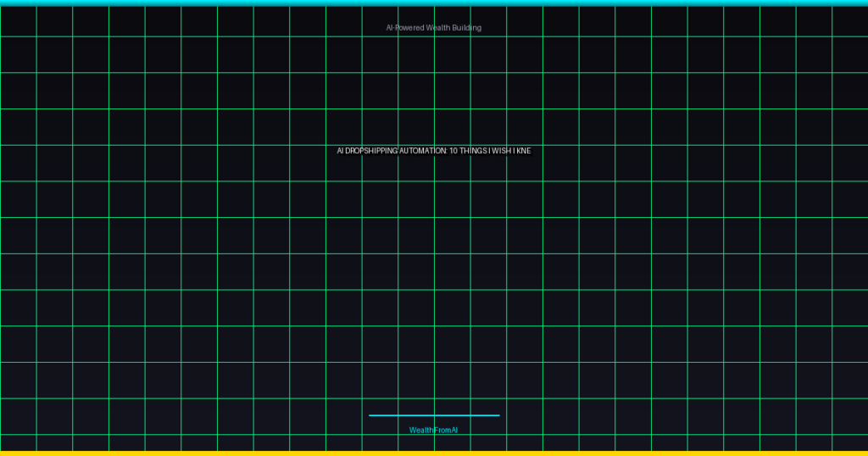Image resolution: width=868 pixels, height=456 pixels.
Task: Click the "WealthFromAI" brand text
Action: (x=433, y=431)
